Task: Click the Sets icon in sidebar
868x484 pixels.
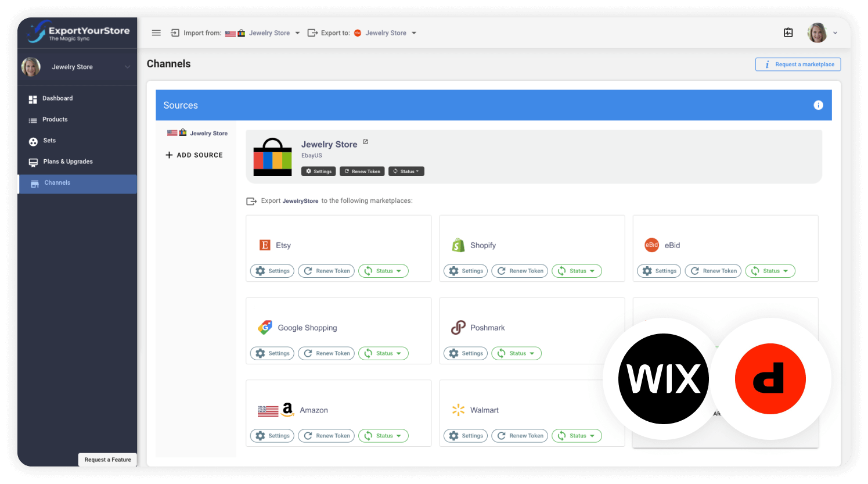Action: coord(33,141)
